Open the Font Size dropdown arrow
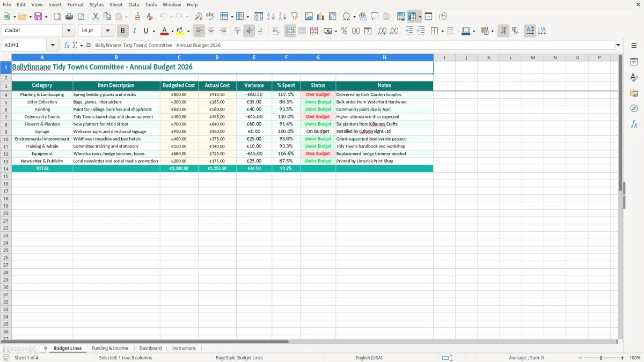The height and width of the screenshot is (362, 644). click(107, 31)
